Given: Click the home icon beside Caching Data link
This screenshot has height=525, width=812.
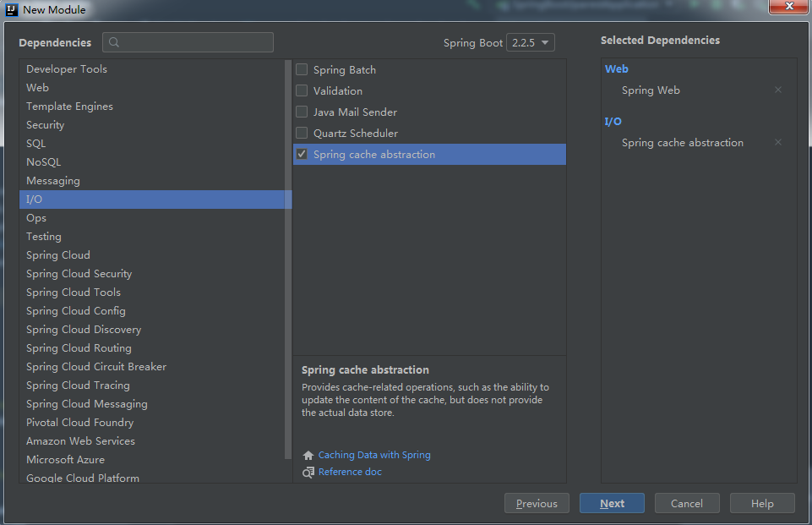Looking at the screenshot, I should tap(308, 455).
